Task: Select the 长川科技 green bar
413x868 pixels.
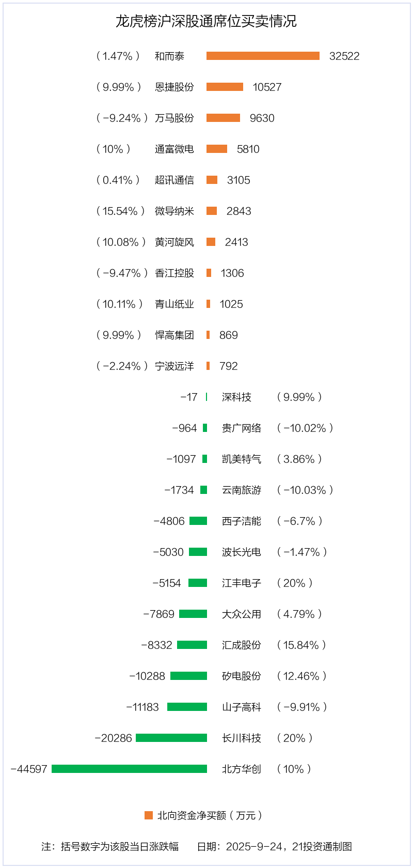Action: click(x=171, y=738)
